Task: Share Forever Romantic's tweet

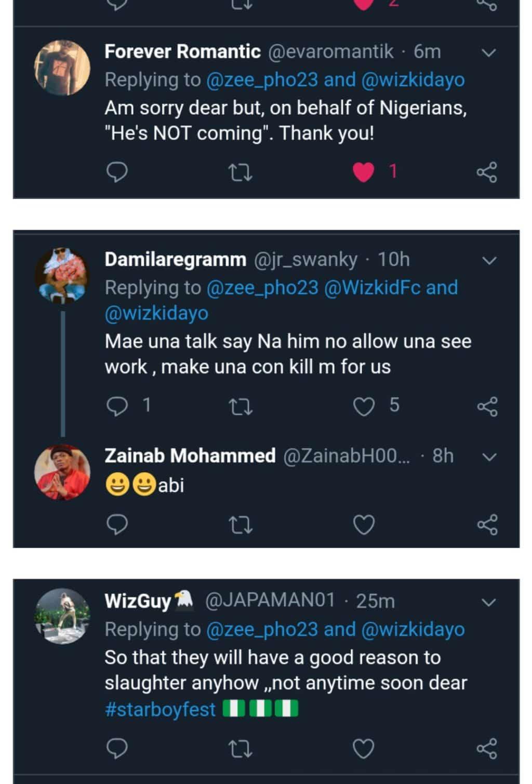Action: click(x=487, y=172)
